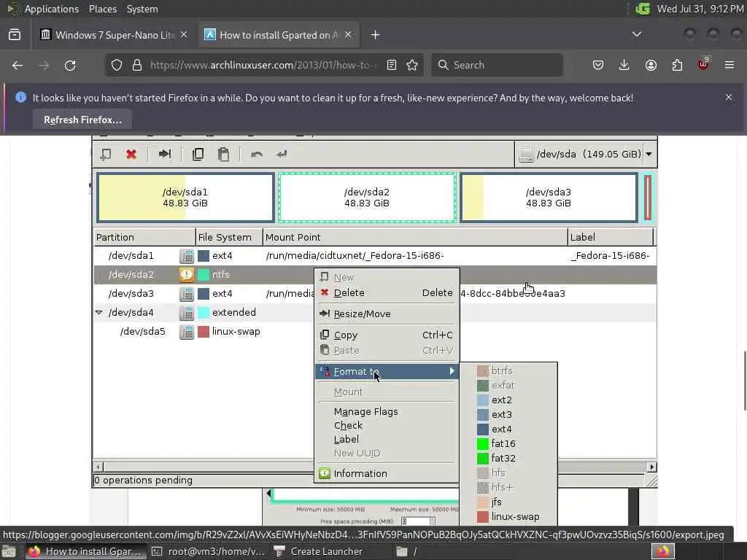The width and height of the screenshot is (747, 560).
Task: Open a new browser tab
Action: point(375,35)
